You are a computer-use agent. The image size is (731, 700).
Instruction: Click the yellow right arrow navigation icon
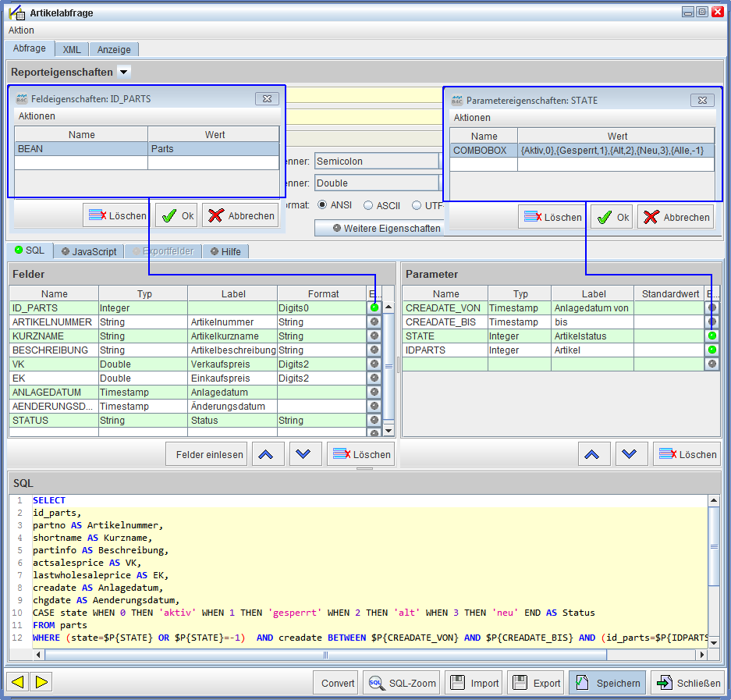tap(41, 682)
